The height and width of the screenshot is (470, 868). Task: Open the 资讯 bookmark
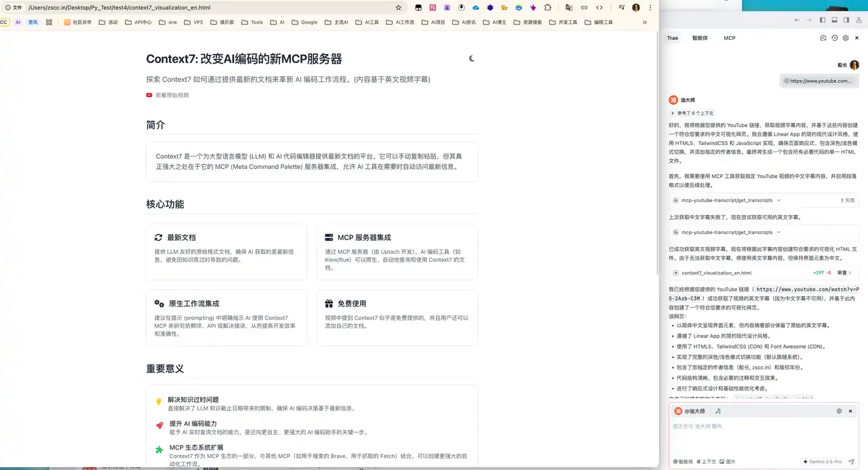33,22
